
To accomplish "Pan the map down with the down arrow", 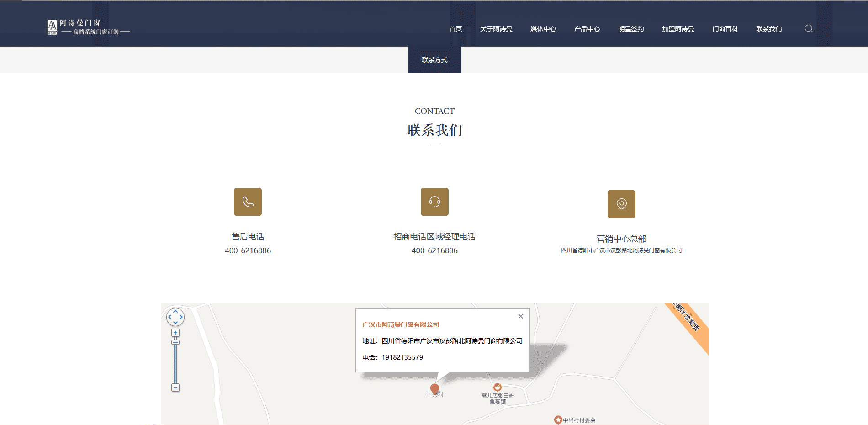I will point(175,323).
